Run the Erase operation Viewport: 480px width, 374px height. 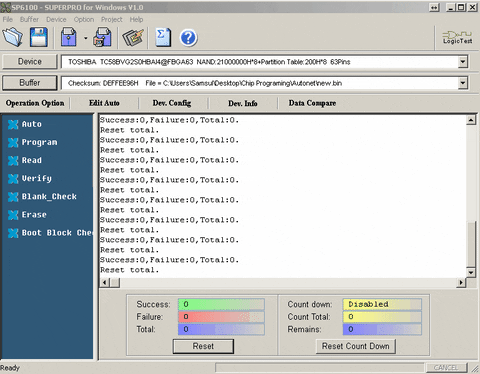tap(34, 215)
